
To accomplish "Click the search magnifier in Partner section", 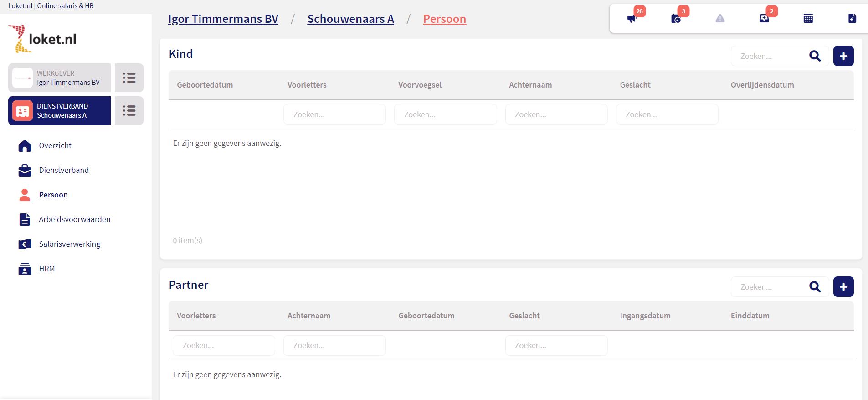I will pyautogui.click(x=815, y=287).
